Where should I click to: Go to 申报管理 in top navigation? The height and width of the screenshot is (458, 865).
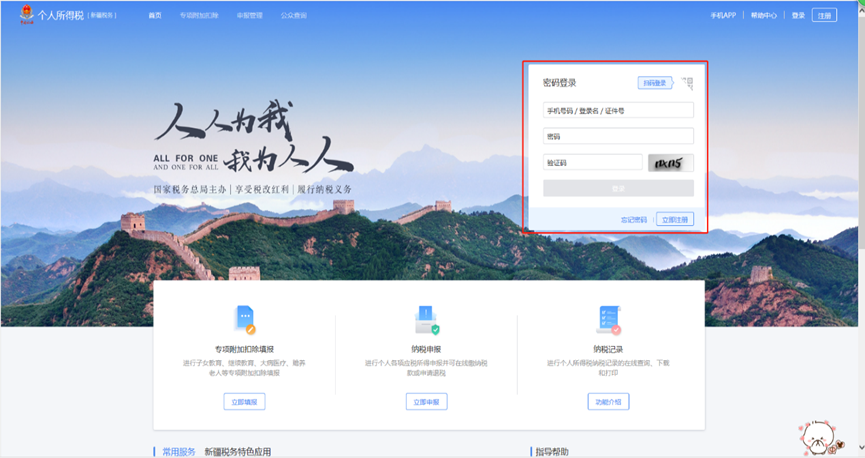(249, 16)
